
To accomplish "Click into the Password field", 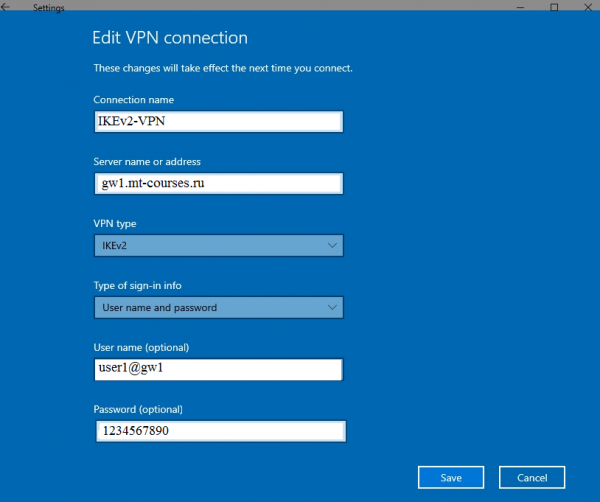I will pyautogui.click(x=221, y=431).
